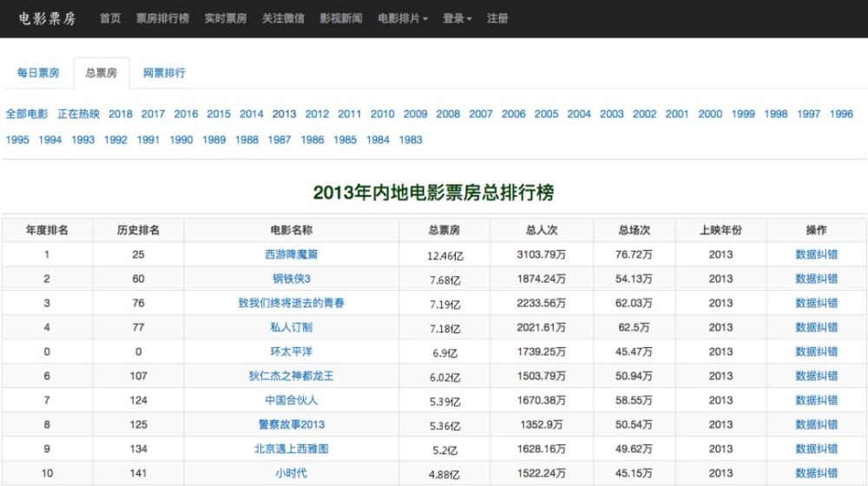Click the 76.72万 screenings value
Screen dimensions: 868x486
(x=634, y=254)
